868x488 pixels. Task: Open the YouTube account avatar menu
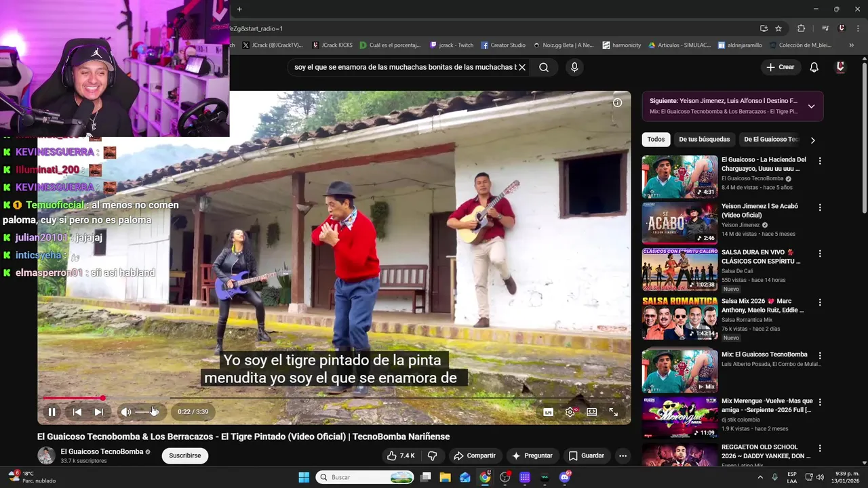coord(840,67)
